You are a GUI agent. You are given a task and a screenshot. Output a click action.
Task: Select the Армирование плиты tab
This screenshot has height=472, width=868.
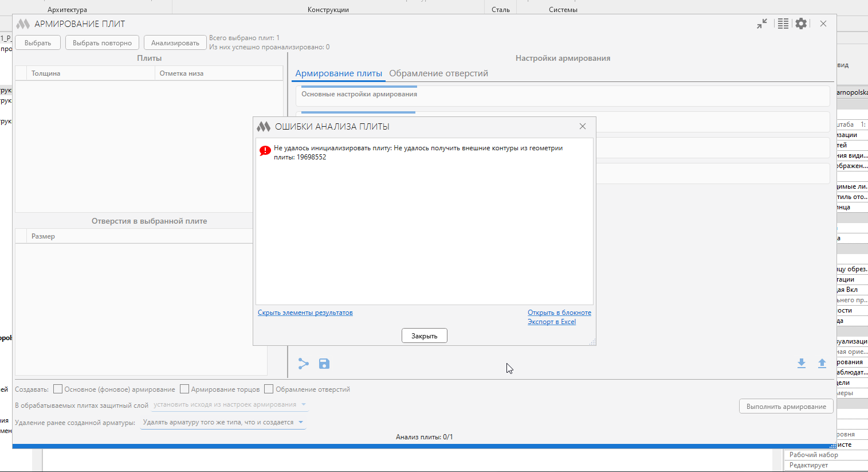[x=339, y=73]
